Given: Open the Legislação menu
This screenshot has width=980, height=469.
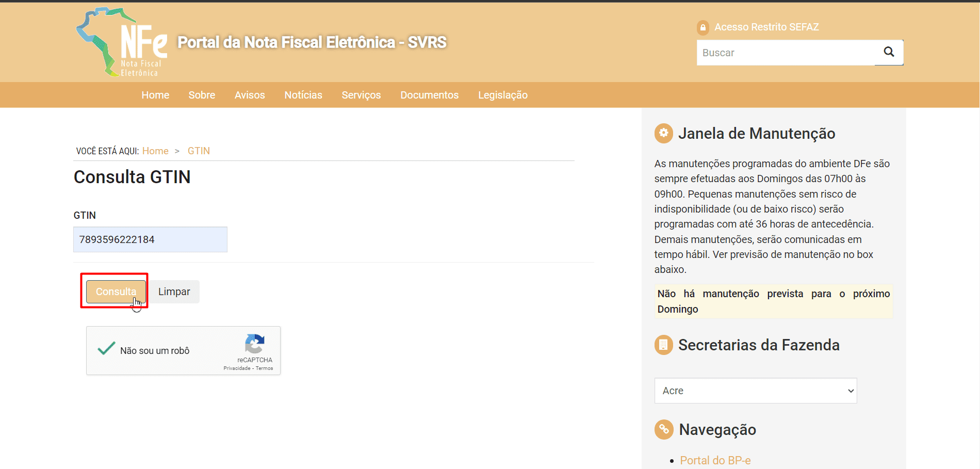Looking at the screenshot, I should pyautogui.click(x=503, y=95).
